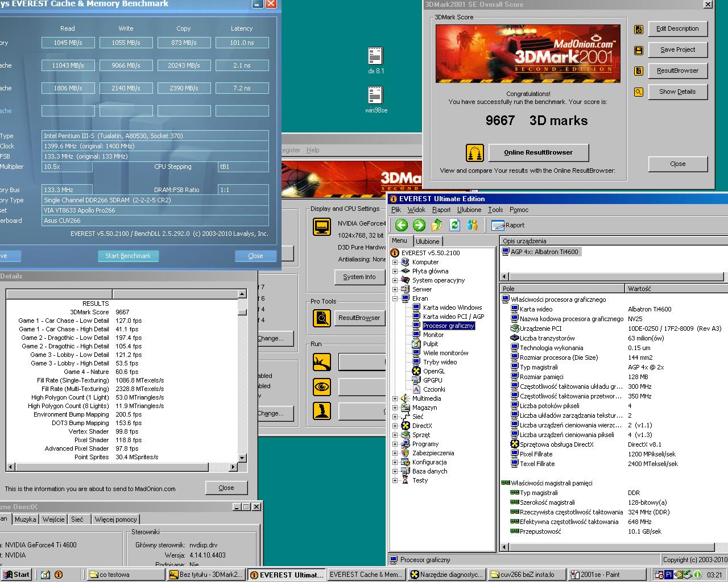Image resolution: width=728 pixels, height=582 pixels.
Task: Expand the System operacyjny tree node
Action: (395, 280)
